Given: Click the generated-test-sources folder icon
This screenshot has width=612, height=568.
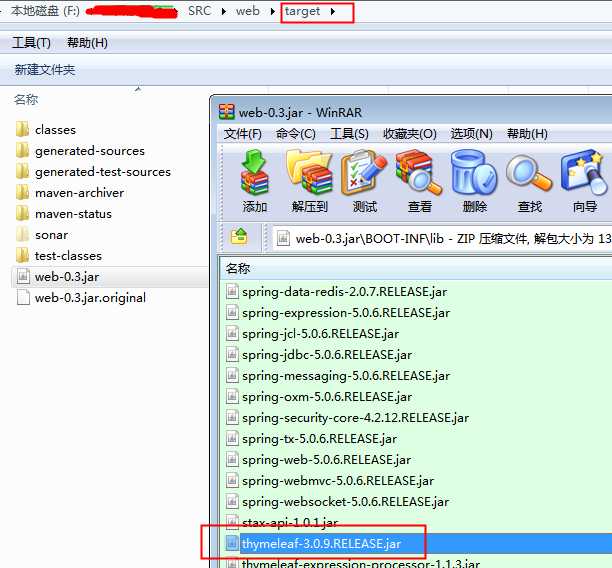Looking at the screenshot, I should (23, 171).
